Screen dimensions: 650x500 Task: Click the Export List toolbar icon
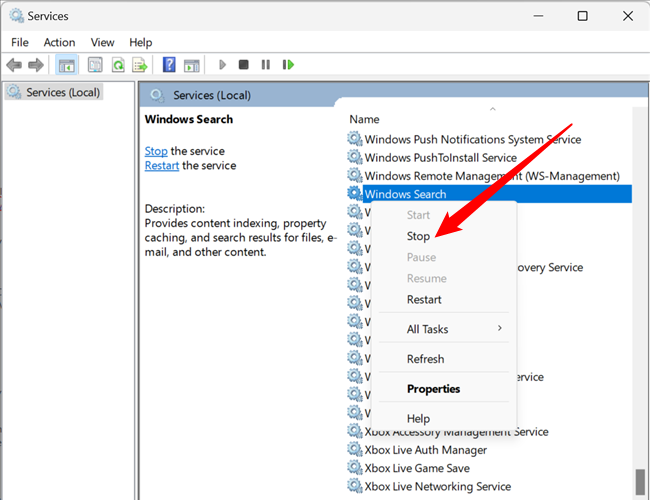tap(141, 65)
